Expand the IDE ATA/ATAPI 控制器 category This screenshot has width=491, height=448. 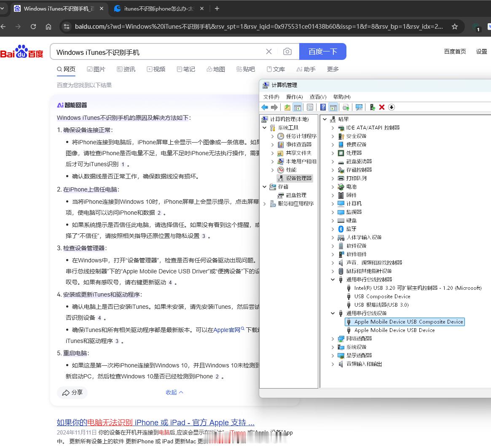(x=333, y=128)
